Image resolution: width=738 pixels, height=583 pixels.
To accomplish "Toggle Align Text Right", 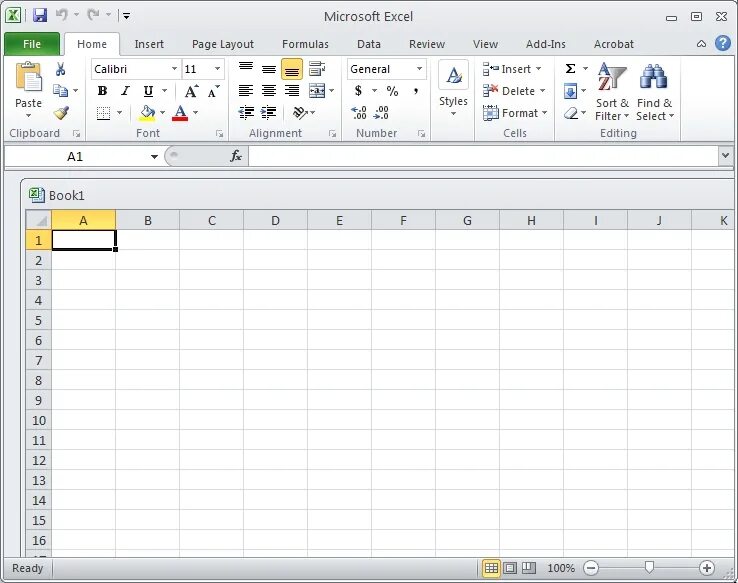I will [x=292, y=90].
